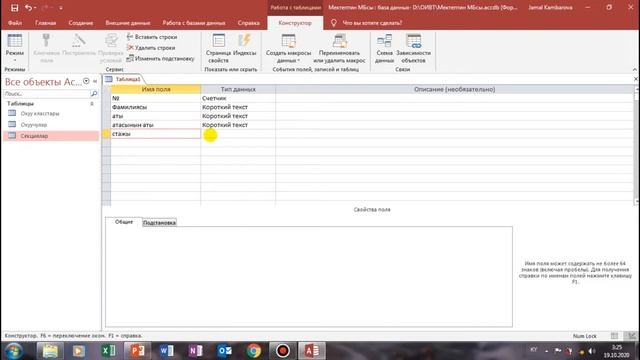Screen dimensions: 640x360
Task: Click the 'Что вы хотите сделать?' search box
Action: point(372,23)
